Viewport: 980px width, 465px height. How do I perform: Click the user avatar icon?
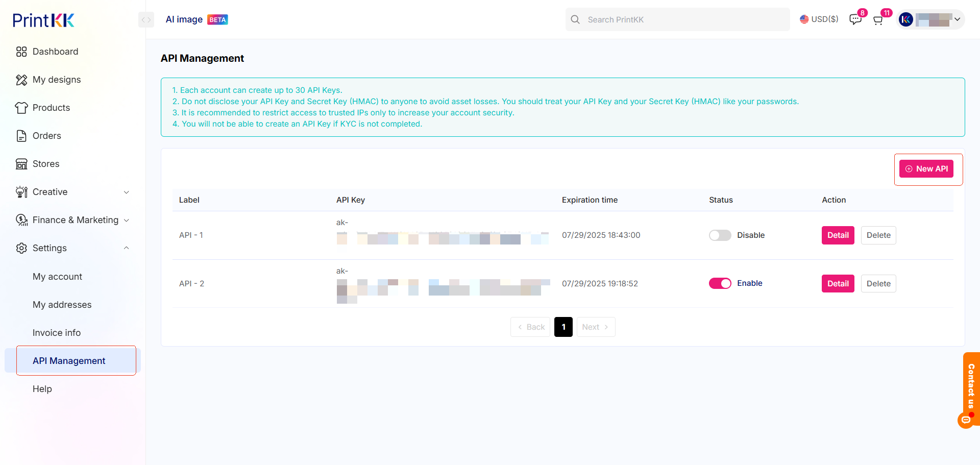(906, 19)
